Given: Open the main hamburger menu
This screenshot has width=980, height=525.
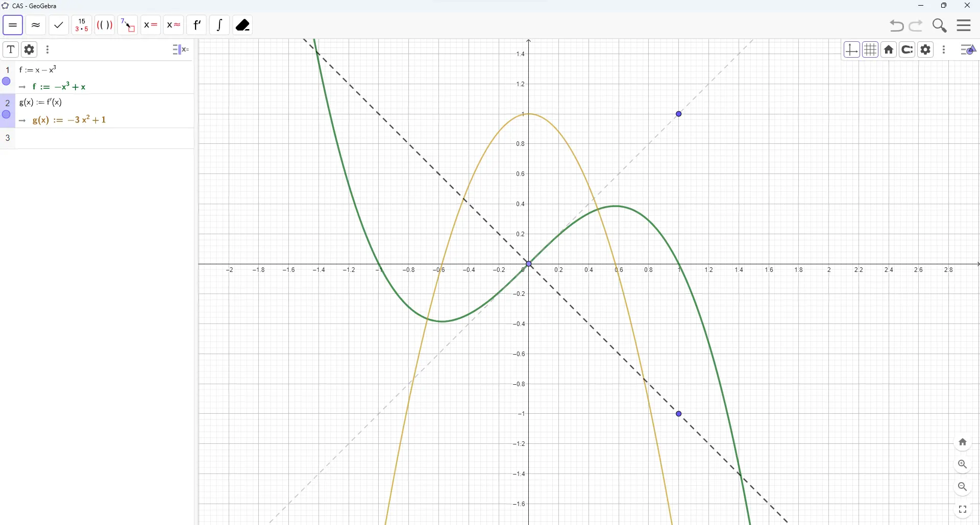Looking at the screenshot, I should (x=964, y=26).
